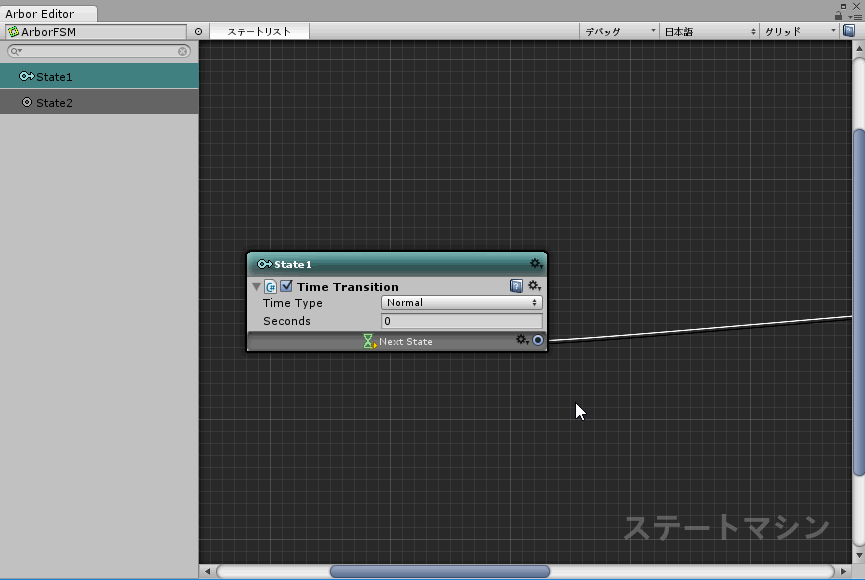Open the Time Type dropdown showing Normal
The height and width of the screenshot is (580, 865).
pos(461,302)
